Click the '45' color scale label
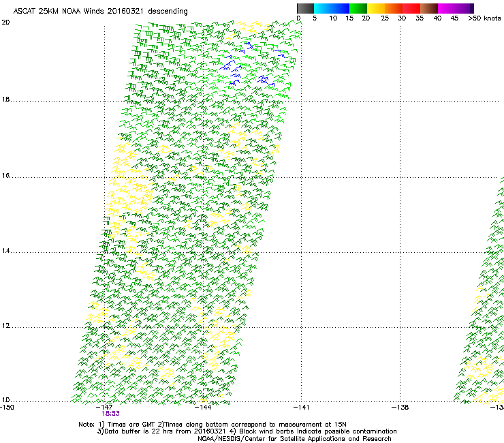 click(454, 18)
